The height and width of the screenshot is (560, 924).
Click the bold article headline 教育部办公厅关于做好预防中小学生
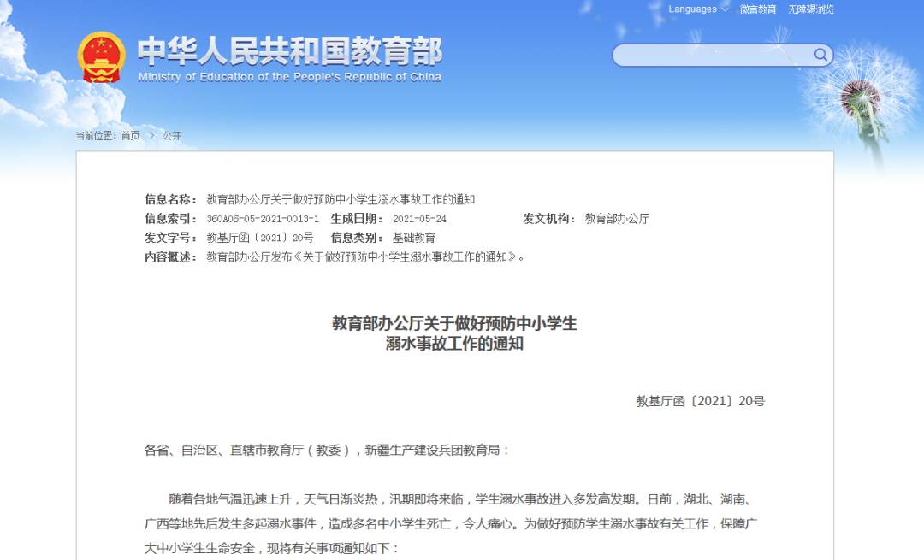454,323
